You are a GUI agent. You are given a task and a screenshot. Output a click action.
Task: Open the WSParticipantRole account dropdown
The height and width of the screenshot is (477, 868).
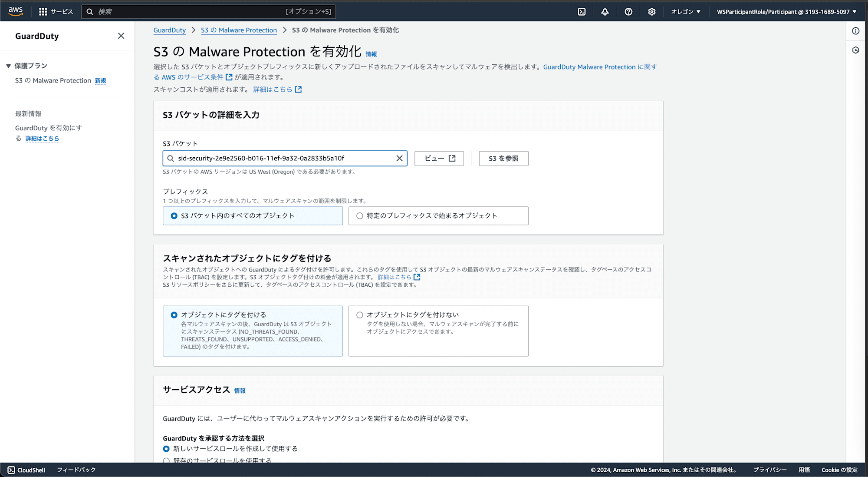[x=786, y=12]
